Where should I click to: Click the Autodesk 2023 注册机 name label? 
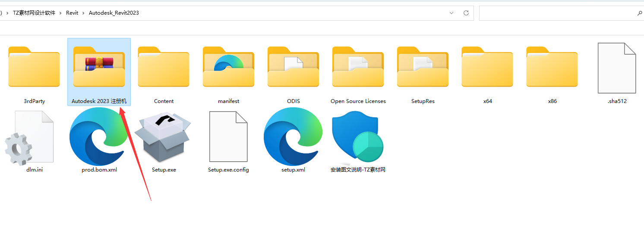(99, 101)
